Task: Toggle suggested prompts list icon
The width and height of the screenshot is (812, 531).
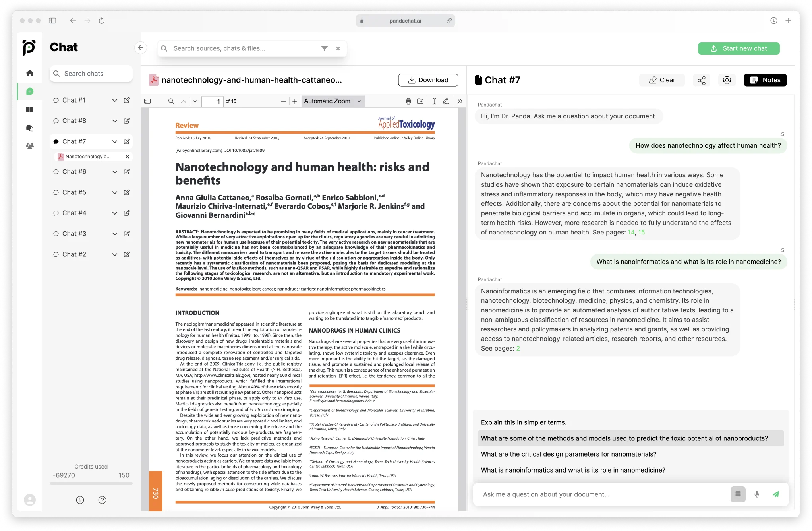Action: click(738, 494)
